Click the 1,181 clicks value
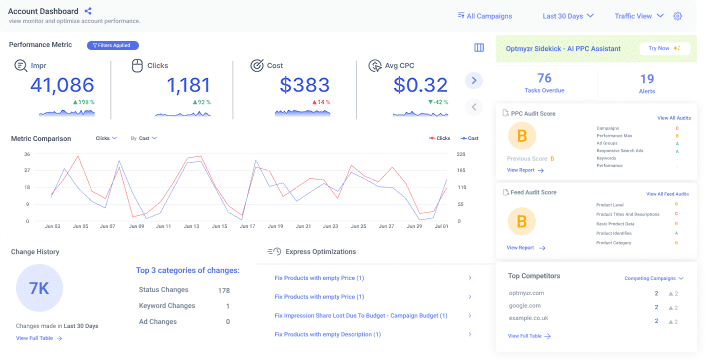Viewport: 709px width, 364px height. tap(189, 85)
